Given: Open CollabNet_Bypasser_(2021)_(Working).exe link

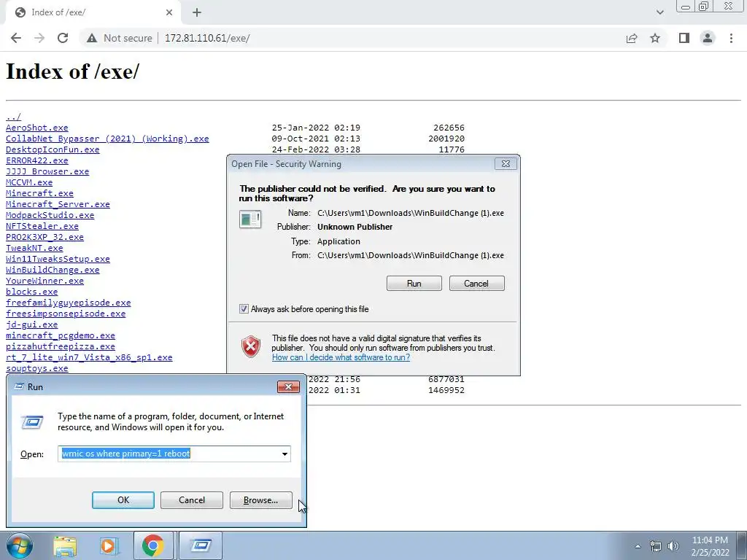Looking at the screenshot, I should [x=107, y=139].
